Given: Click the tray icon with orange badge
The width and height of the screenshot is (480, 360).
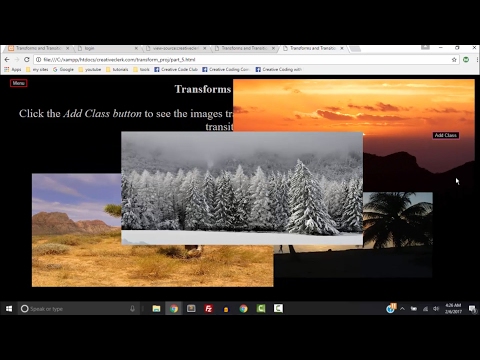Looking at the screenshot, I should point(391,308).
